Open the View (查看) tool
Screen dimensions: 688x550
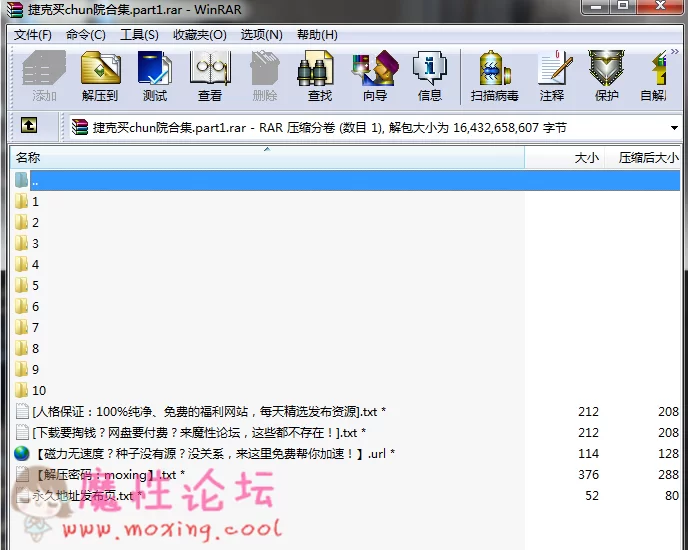click(x=210, y=75)
